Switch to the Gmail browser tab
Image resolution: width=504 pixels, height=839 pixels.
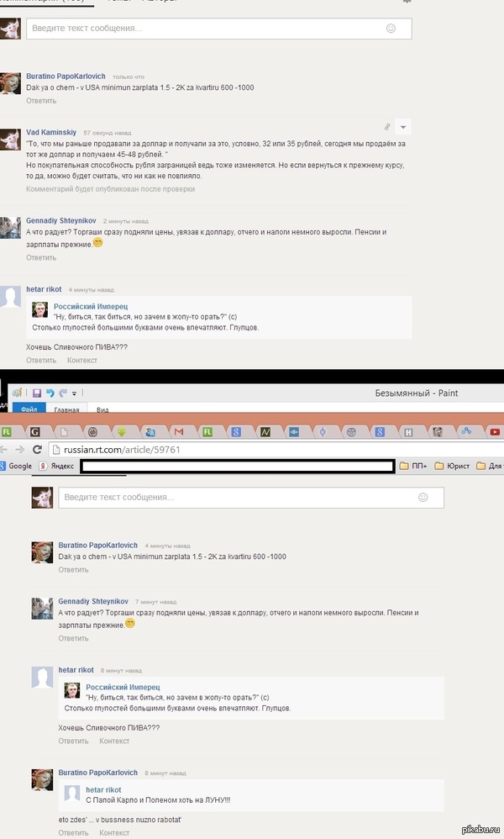179,431
